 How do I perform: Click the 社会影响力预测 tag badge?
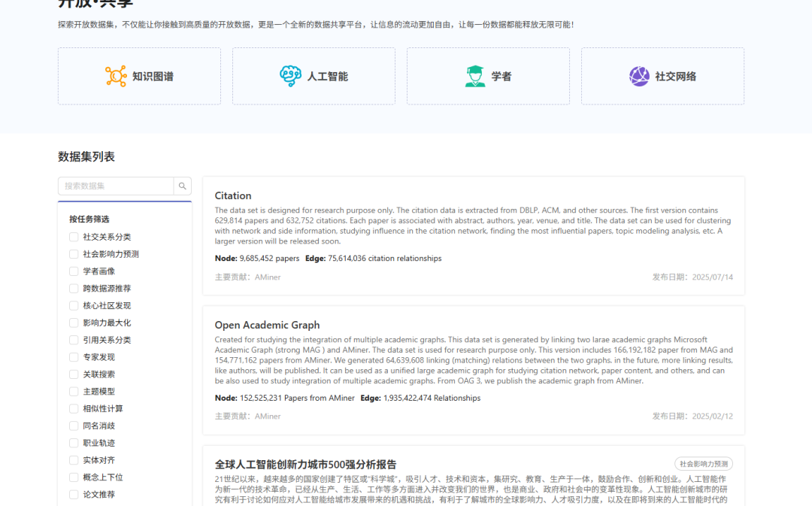pyautogui.click(x=703, y=464)
